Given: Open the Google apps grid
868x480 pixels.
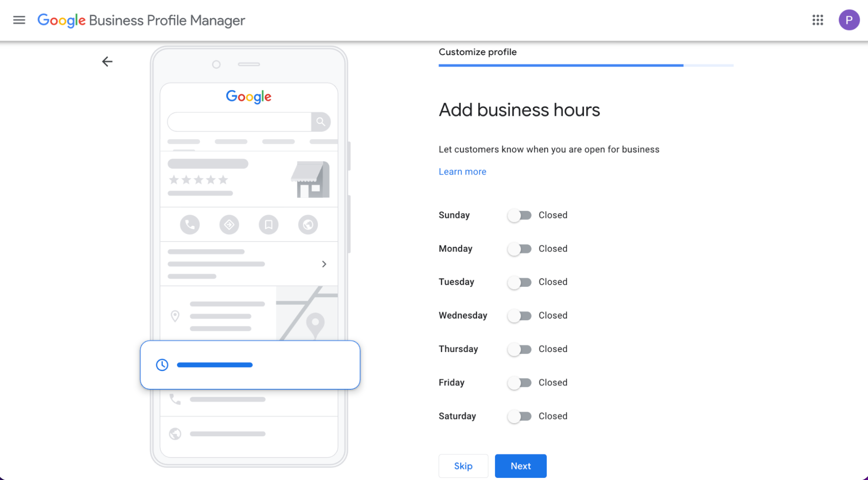Looking at the screenshot, I should (818, 20).
